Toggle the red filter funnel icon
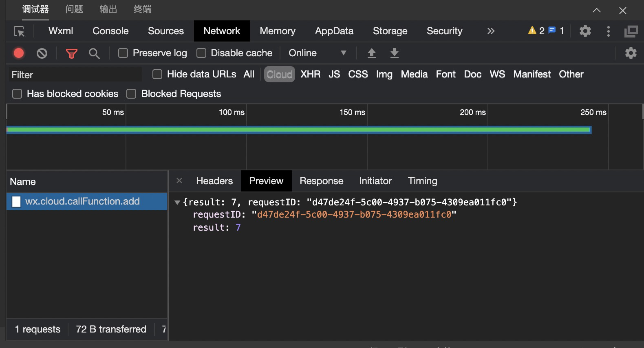The image size is (644, 348). [71, 53]
